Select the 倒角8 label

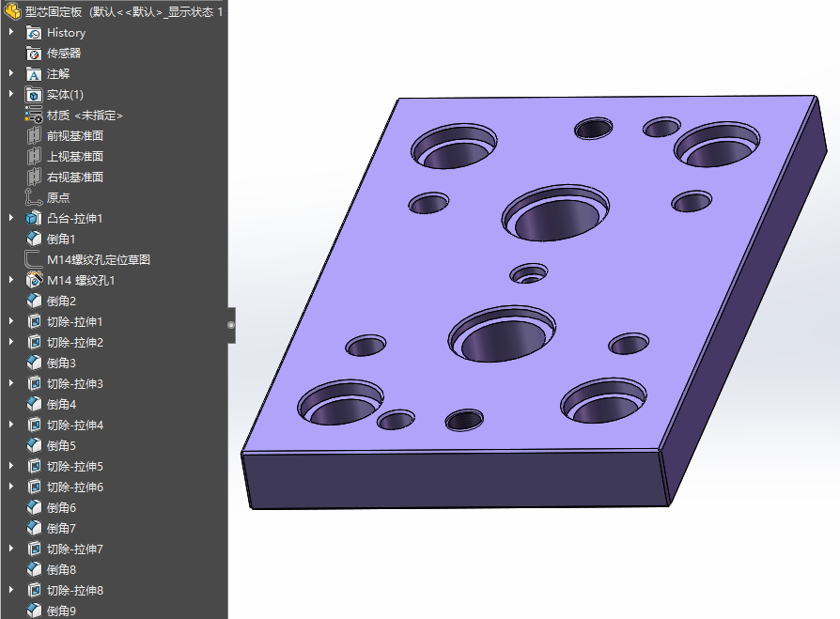(61, 570)
